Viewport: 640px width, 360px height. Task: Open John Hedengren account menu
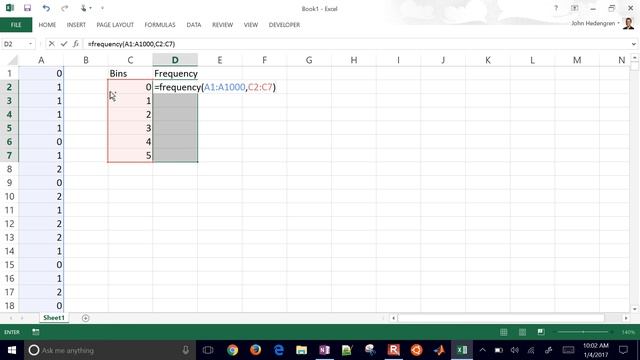[x=595, y=23]
